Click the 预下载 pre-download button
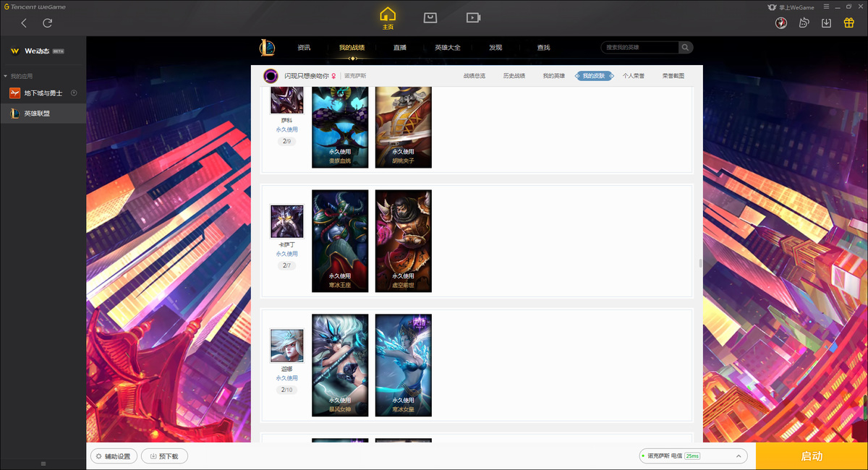 point(164,456)
